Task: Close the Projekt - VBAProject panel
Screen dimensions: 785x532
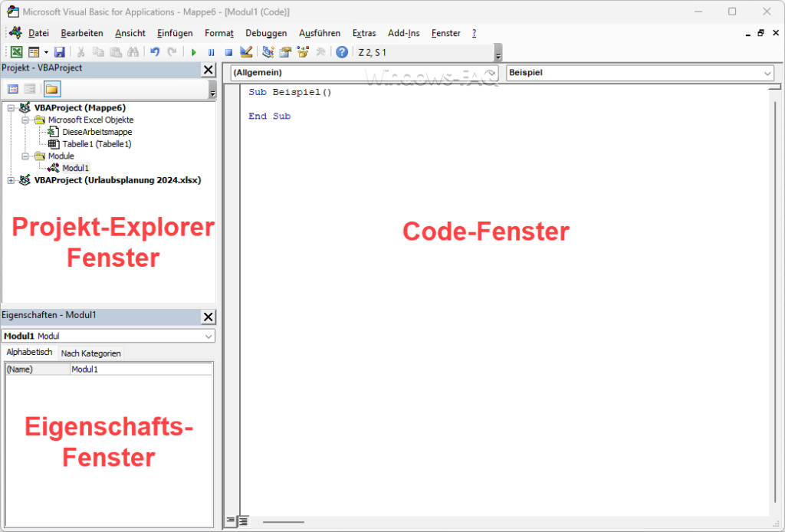Action: [x=209, y=70]
